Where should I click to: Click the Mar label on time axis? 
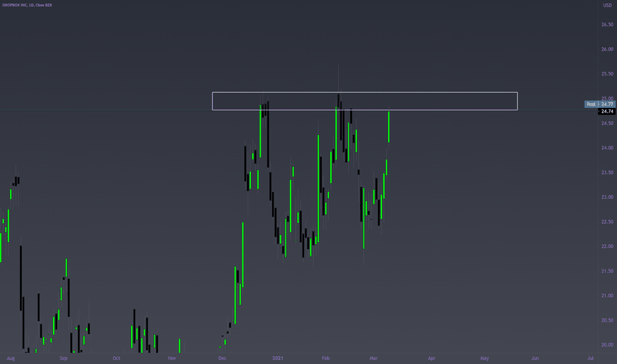(373, 358)
